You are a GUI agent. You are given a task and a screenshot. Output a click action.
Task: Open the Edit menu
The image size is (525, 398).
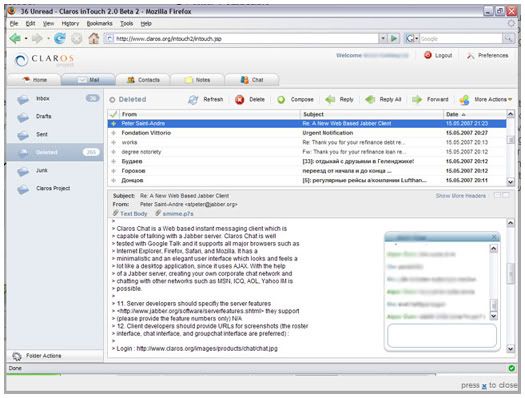pyautogui.click(x=30, y=23)
